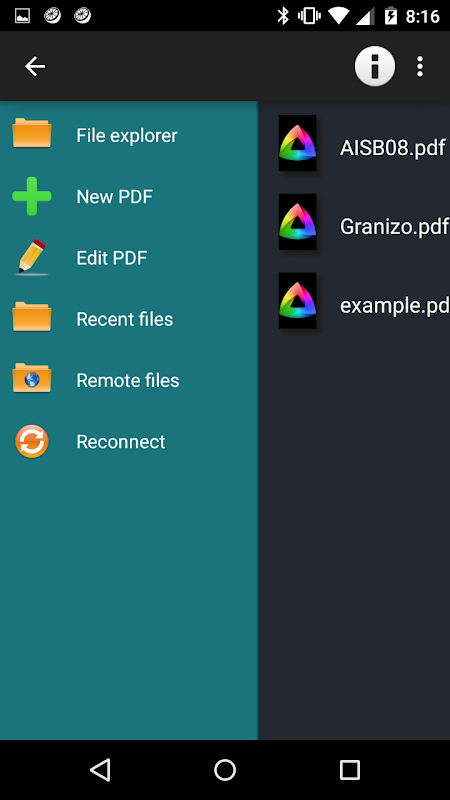This screenshot has width=450, height=800.
Task: Click the Recent files folder icon
Action: pyautogui.click(x=32, y=316)
